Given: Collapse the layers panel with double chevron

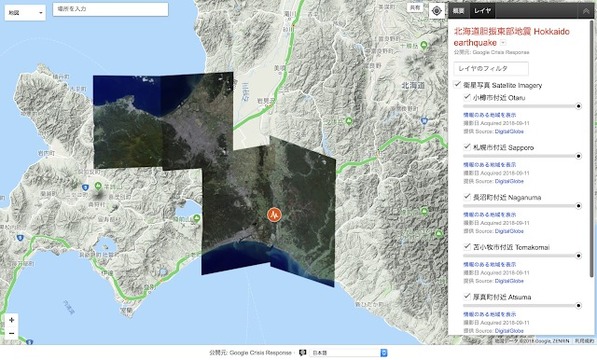Looking at the screenshot, I should [586, 11].
